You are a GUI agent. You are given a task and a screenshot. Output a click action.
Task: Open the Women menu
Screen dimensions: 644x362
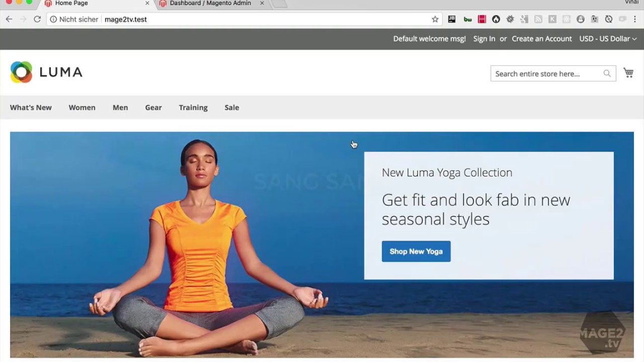tap(82, 108)
